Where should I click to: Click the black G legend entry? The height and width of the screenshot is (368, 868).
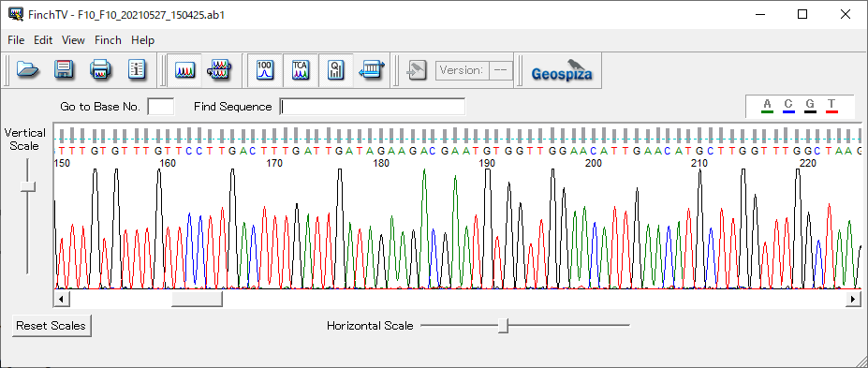click(x=810, y=106)
